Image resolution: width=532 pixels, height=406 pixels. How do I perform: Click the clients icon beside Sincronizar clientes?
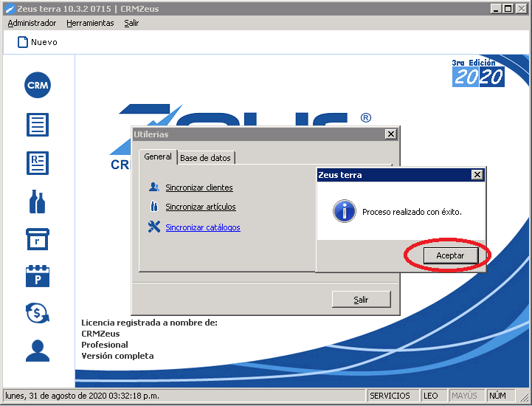coord(154,187)
